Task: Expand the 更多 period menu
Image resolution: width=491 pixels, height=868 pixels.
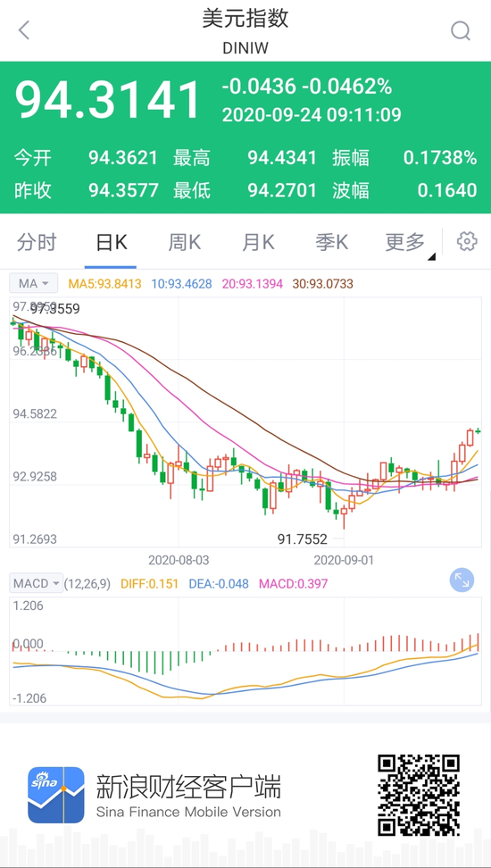Action: click(410, 243)
